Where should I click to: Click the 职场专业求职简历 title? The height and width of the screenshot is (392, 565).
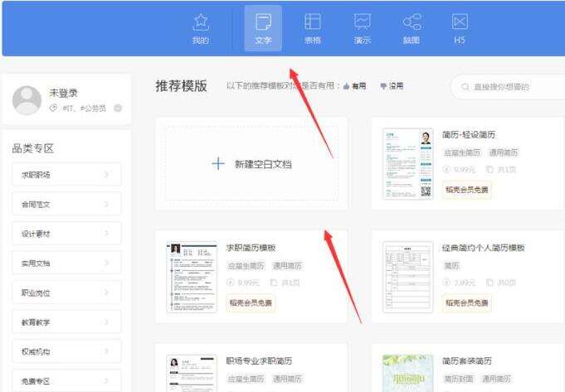click(259, 361)
